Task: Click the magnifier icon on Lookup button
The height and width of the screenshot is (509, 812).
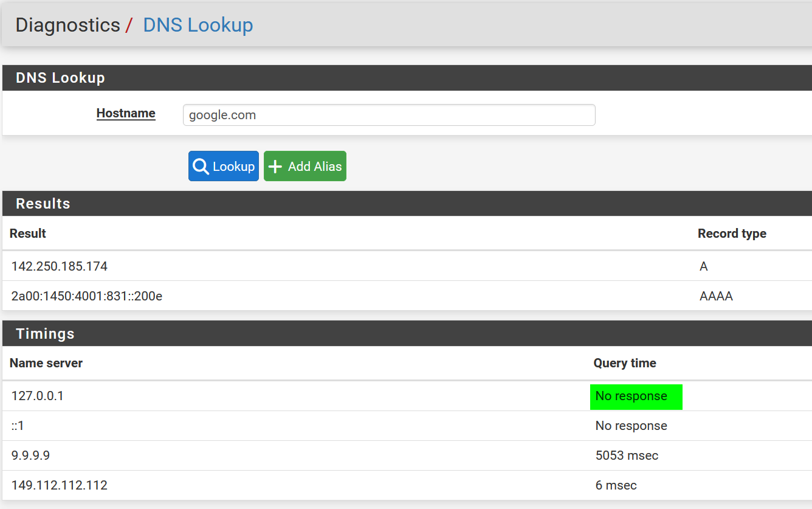Action: (201, 167)
